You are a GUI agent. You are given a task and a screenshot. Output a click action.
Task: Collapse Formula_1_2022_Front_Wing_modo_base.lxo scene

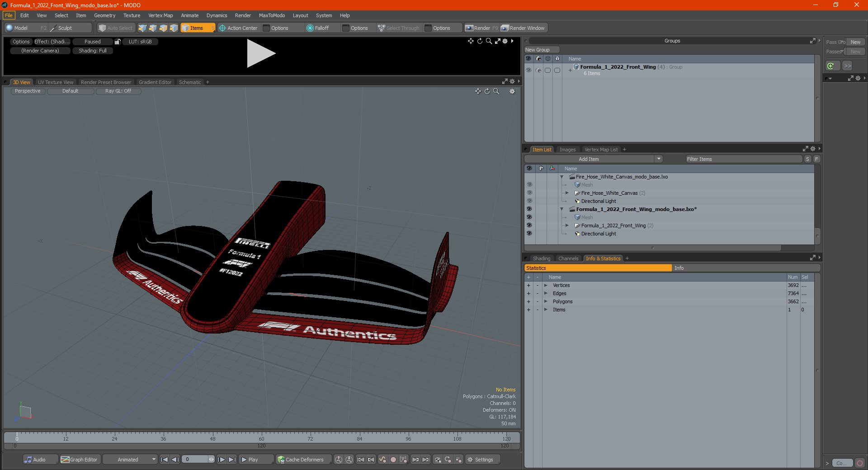click(x=562, y=209)
